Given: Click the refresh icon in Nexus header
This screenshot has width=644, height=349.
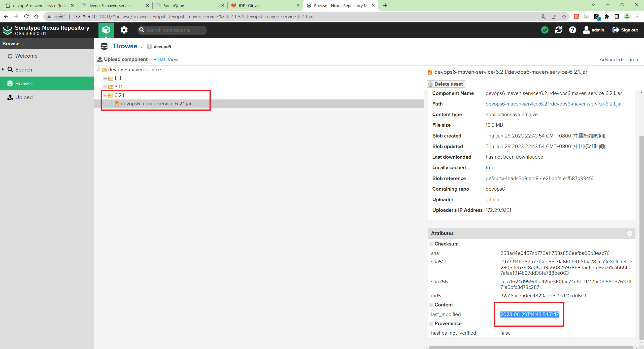Looking at the screenshot, I should pos(559,30).
